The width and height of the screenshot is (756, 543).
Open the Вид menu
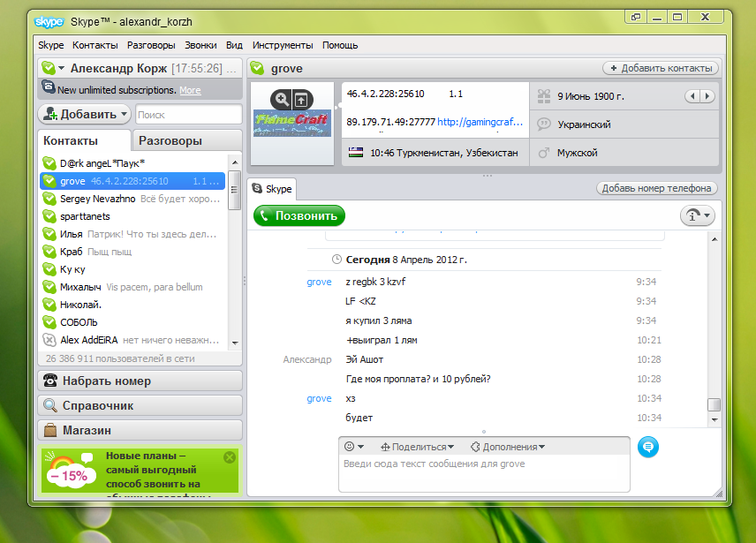(234, 45)
